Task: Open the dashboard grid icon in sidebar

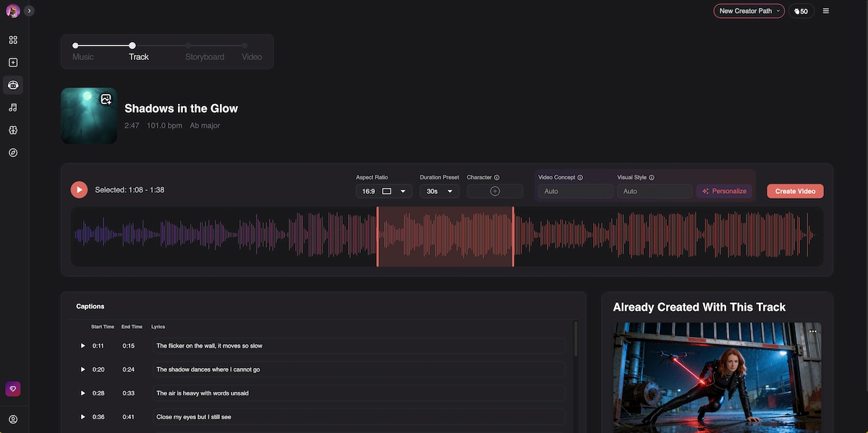Action: pos(13,40)
